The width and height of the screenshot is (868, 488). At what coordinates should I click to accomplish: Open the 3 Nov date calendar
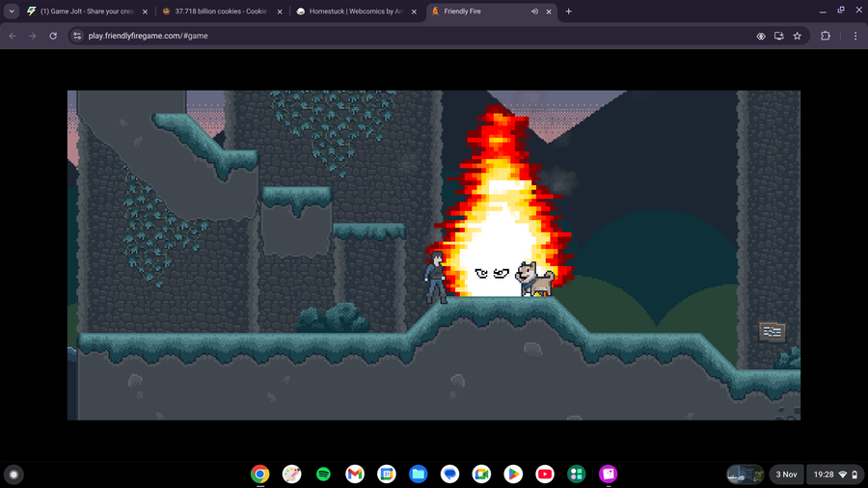786,474
